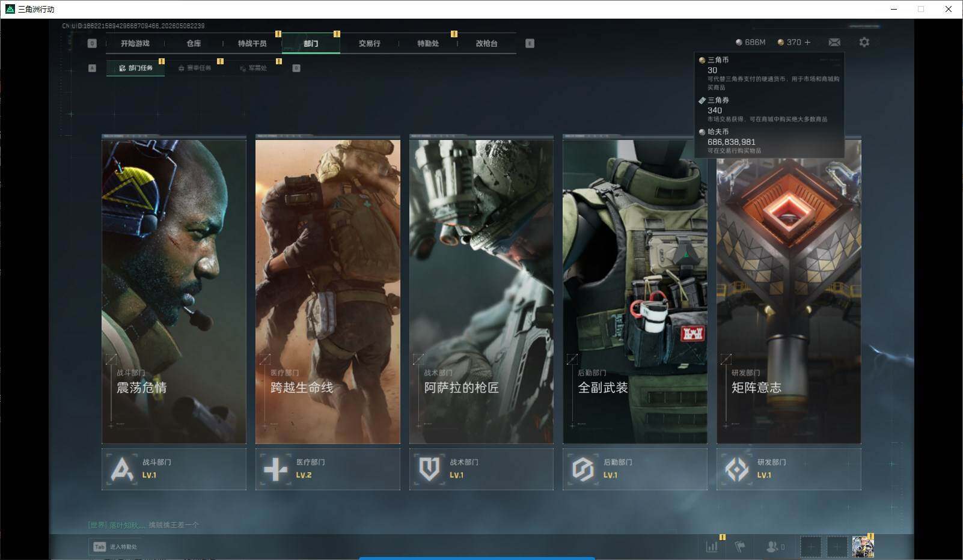Select the 部门任务 sub-tab
This screenshot has width=963, height=560.
click(136, 68)
